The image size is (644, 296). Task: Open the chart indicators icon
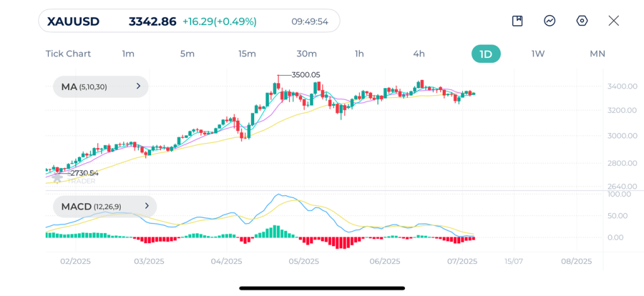click(550, 21)
